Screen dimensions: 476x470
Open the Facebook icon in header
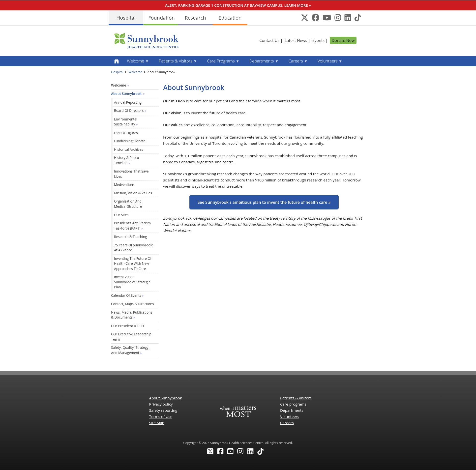click(315, 18)
